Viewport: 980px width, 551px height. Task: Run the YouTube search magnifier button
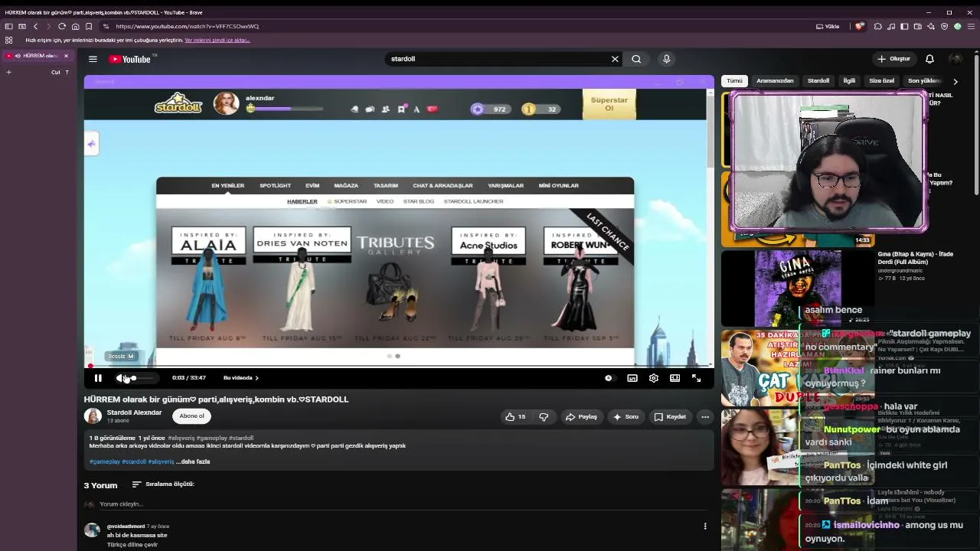pos(636,59)
